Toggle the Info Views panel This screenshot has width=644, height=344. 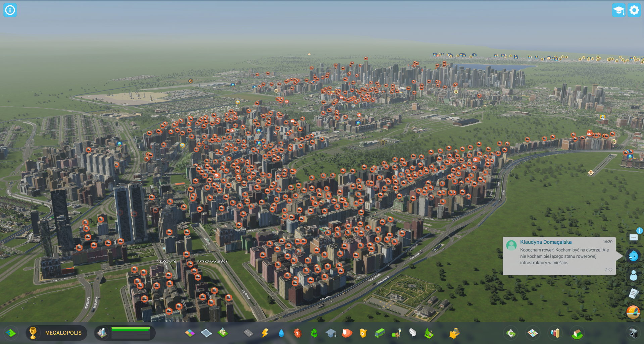(x=10, y=10)
